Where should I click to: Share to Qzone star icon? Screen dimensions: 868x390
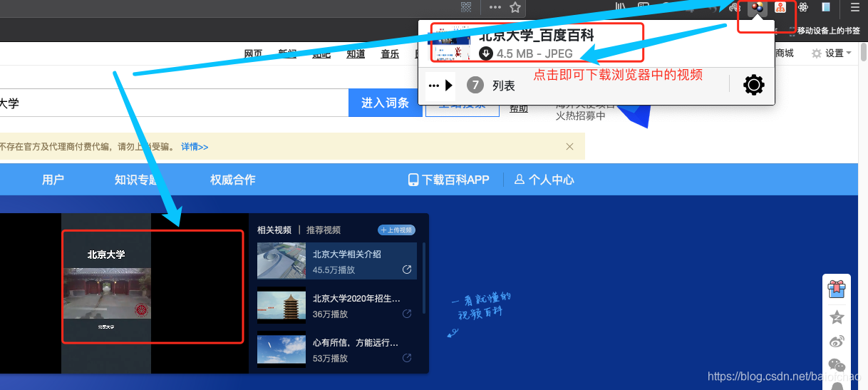(x=837, y=317)
